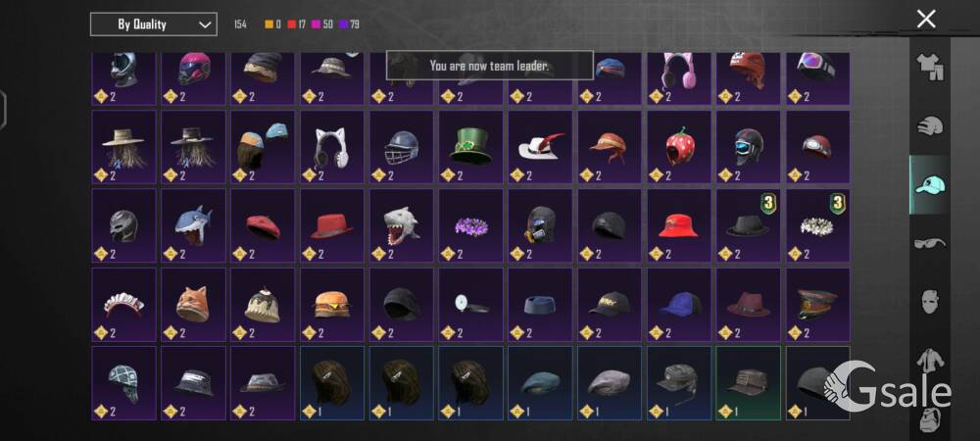
Task: Select the hat category cap icon
Action: click(x=929, y=185)
